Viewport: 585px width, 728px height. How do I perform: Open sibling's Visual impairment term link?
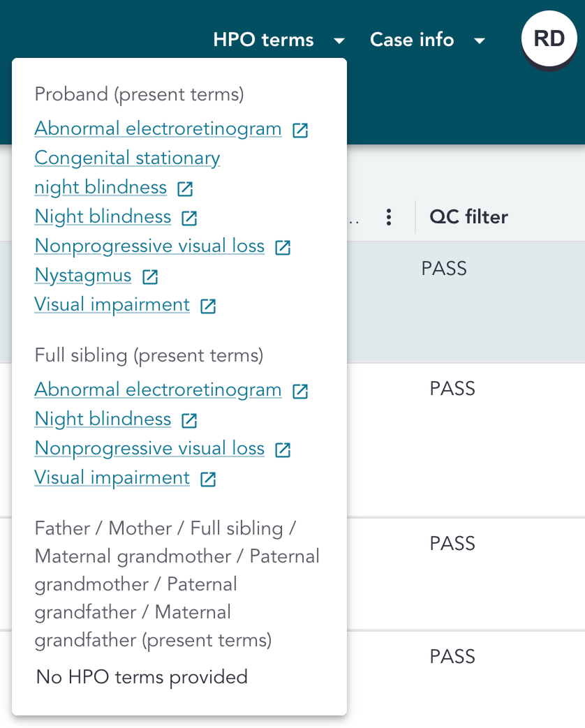pos(112,477)
